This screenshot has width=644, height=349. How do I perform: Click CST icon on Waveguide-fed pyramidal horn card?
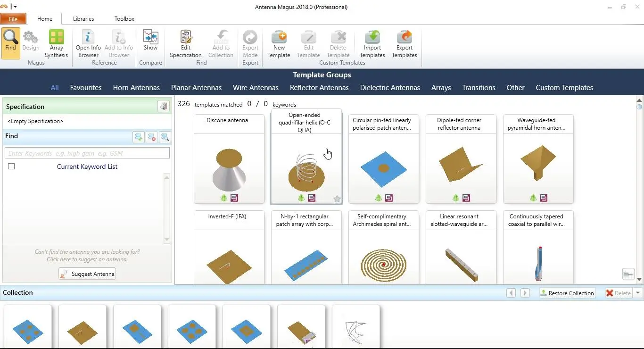pyautogui.click(x=544, y=198)
